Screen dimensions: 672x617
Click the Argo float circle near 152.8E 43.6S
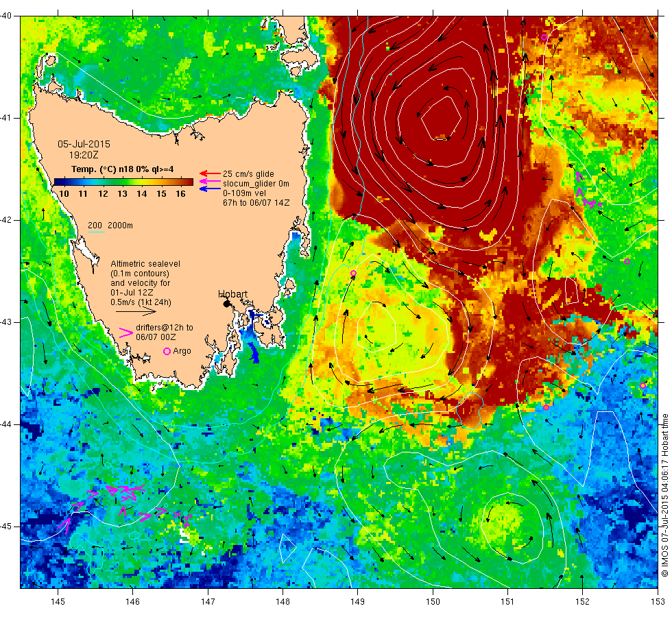point(643,385)
